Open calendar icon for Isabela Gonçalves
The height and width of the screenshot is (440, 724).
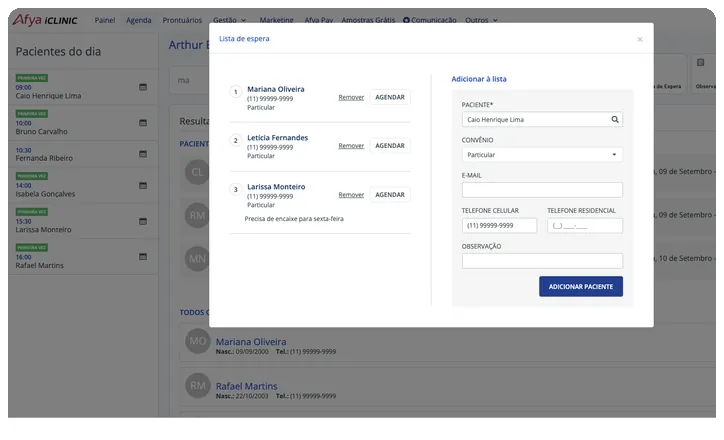point(143,185)
